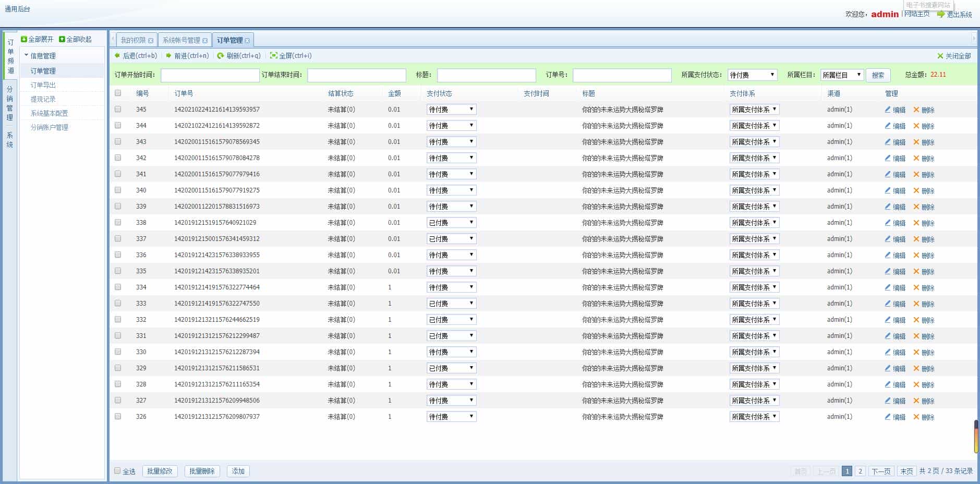Click the 订单号 search input field
Viewport: 980px width, 484px height.
tap(622, 75)
